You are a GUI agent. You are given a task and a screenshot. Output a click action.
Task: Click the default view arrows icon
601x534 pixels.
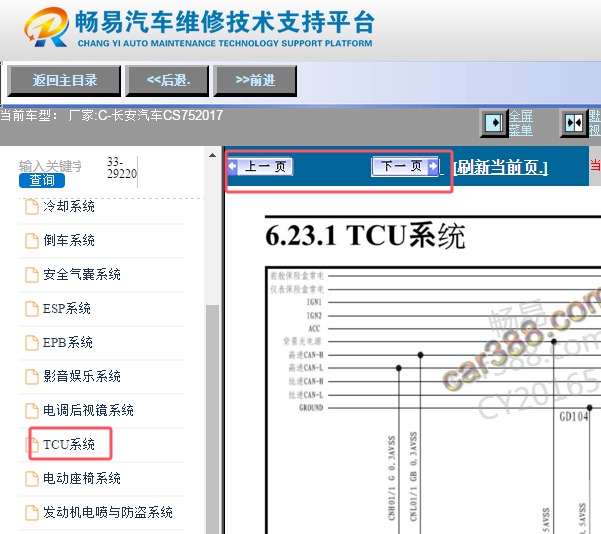[x=574, y=123]
